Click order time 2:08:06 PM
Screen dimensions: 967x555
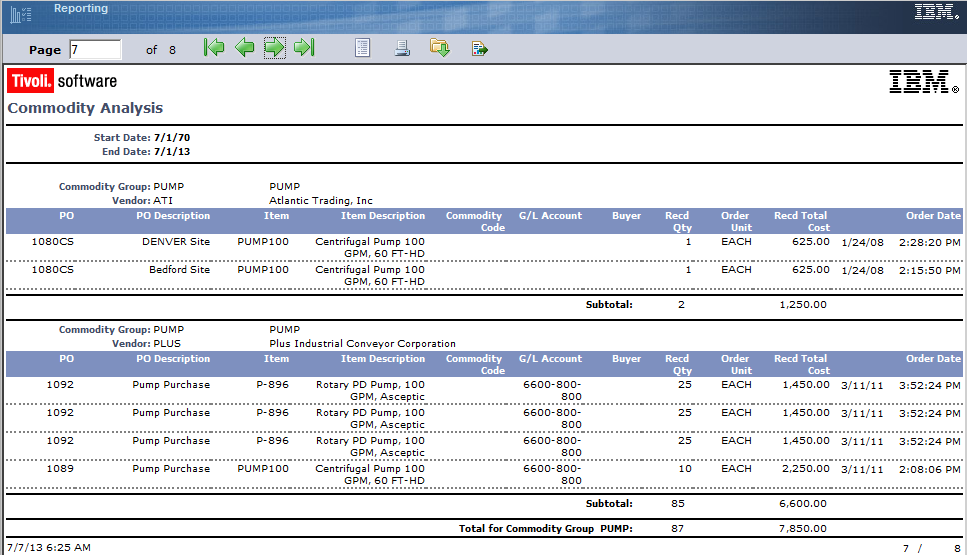coord(929,469)
